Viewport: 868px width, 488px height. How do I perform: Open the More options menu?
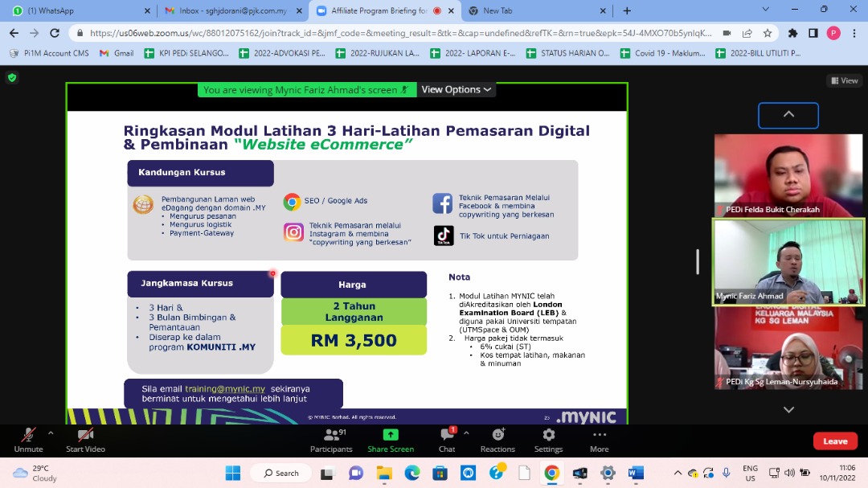[x=600, y=441]
